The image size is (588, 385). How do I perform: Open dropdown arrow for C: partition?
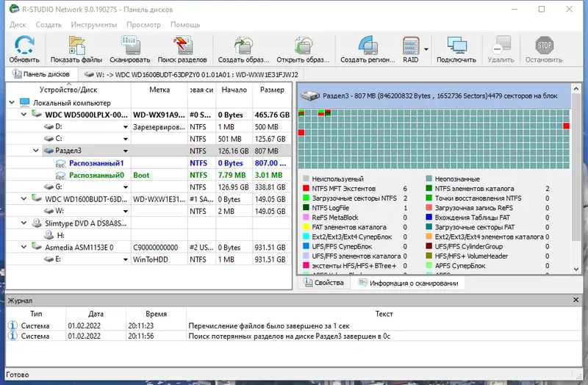point(126,139)
